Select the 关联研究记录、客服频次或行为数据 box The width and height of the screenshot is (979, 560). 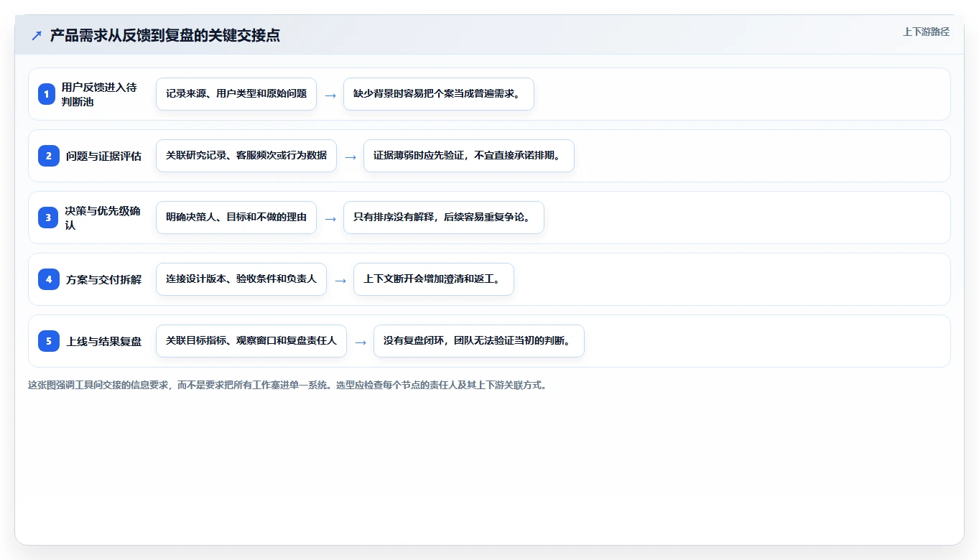pos(246,156)
